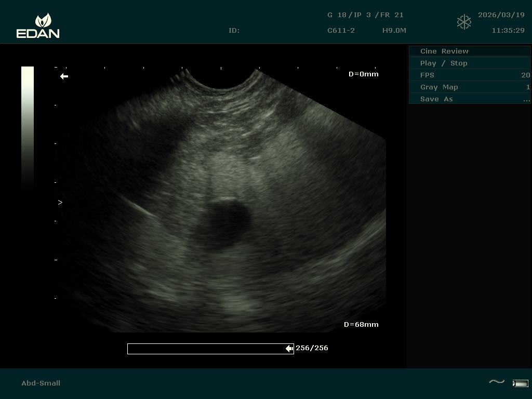Click the snowflake freeze indicator icon
This screenshot has height=399, width=532.
[464, 22]
